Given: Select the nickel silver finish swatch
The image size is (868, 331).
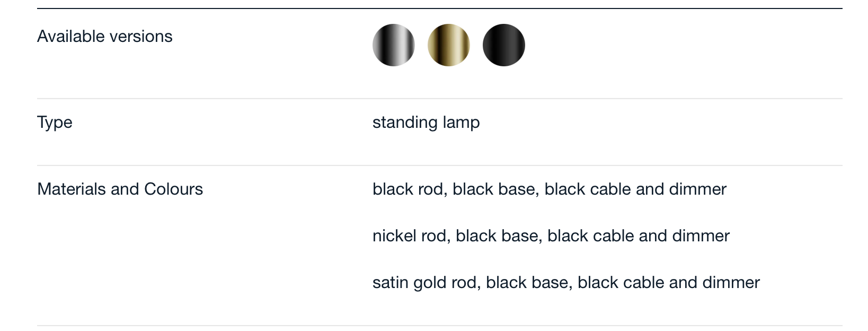Looking at the screenshot, I should point(394,45).
